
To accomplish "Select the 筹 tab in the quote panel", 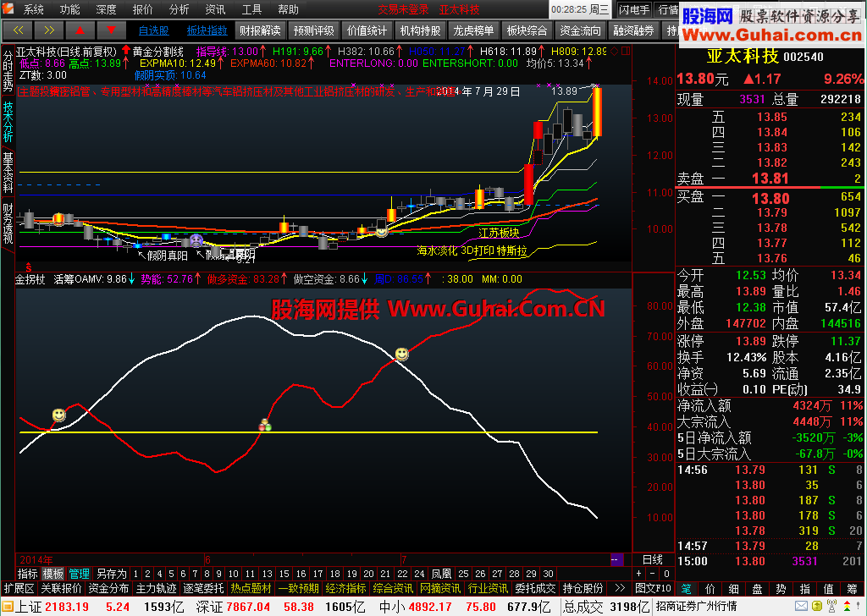I will pos(852,588).
